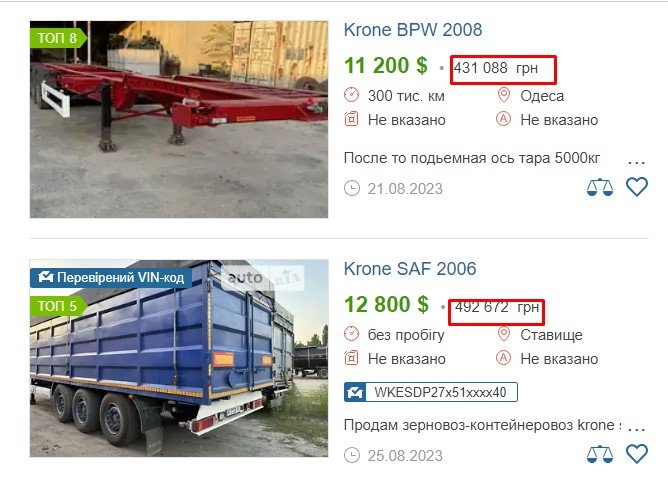Click the 11 200 $ price
The width and height of the screenshot is (668, 484).
tap(386, 66)
